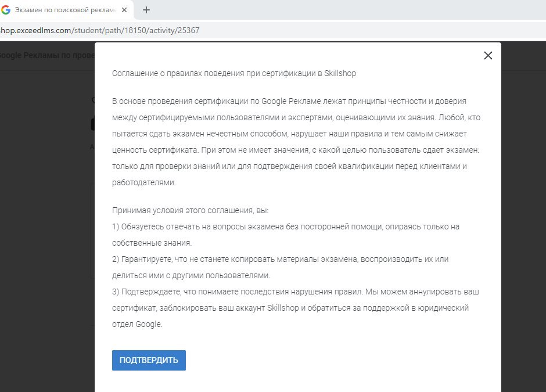Click the text line starting '2) Гарантируете'
The height and width of the screenshot is (392, 546).
pos(281,260)
